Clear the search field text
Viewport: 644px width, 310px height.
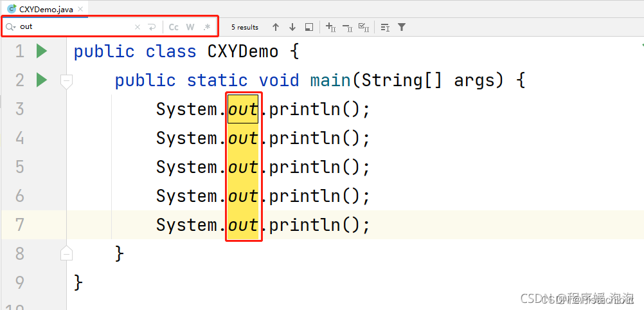(138, 27)
